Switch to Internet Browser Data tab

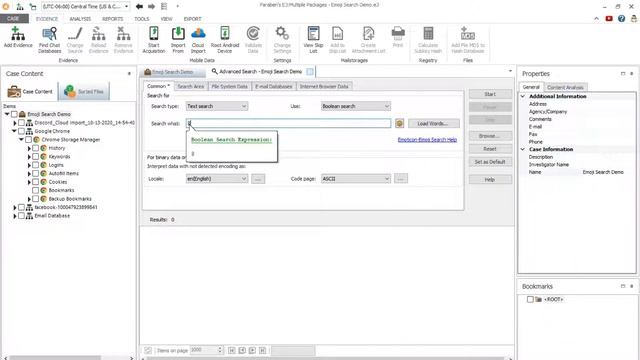(x=324, y=87)
